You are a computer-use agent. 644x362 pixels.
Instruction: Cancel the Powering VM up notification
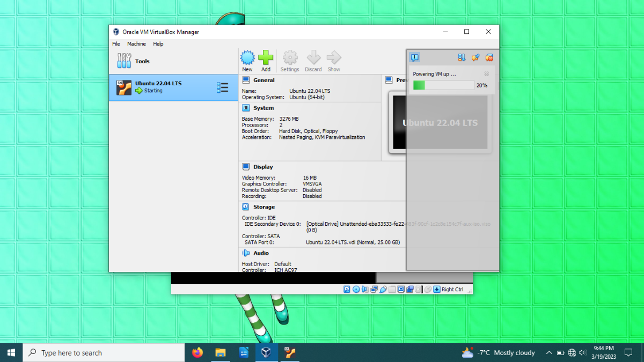[x=487, y=74]
